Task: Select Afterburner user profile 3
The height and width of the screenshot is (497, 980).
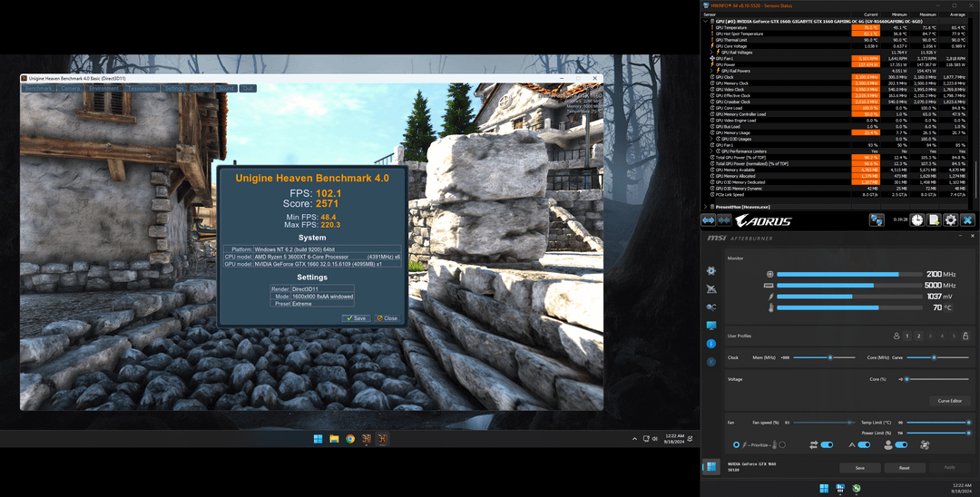Action: (x=930, y=336)
